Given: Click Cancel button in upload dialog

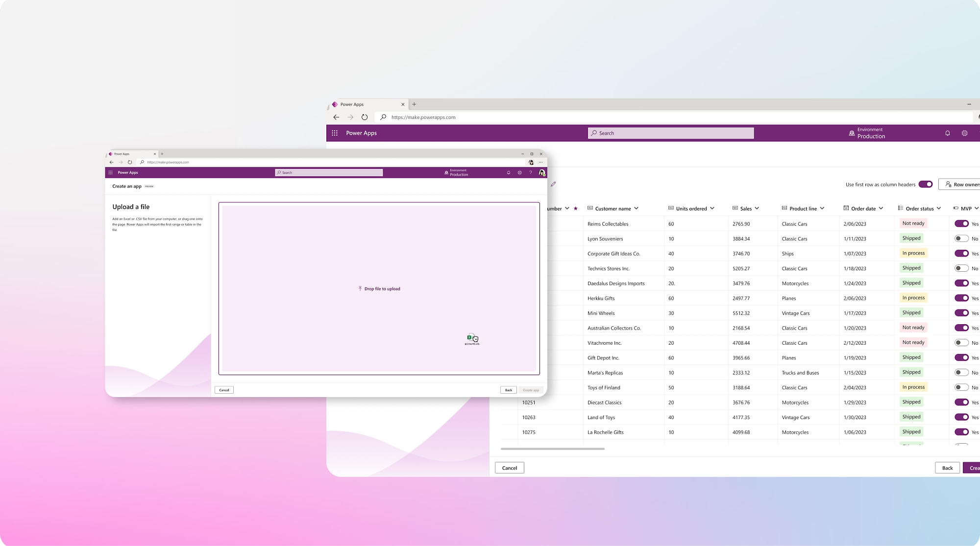Looking at the screenshot, I should click(223, 389).
